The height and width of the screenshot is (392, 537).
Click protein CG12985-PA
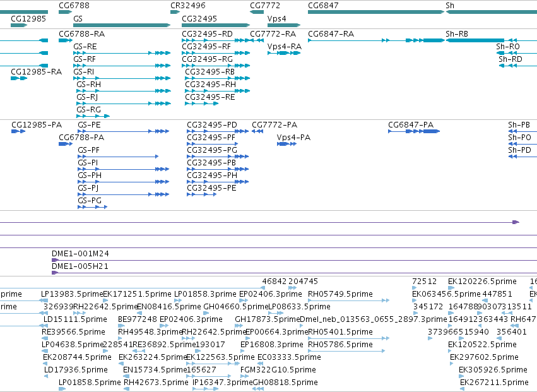click(x=18, y=131)
